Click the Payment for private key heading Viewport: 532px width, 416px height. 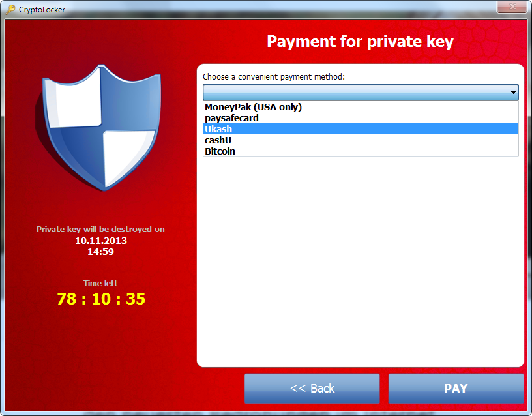[360, 42]
